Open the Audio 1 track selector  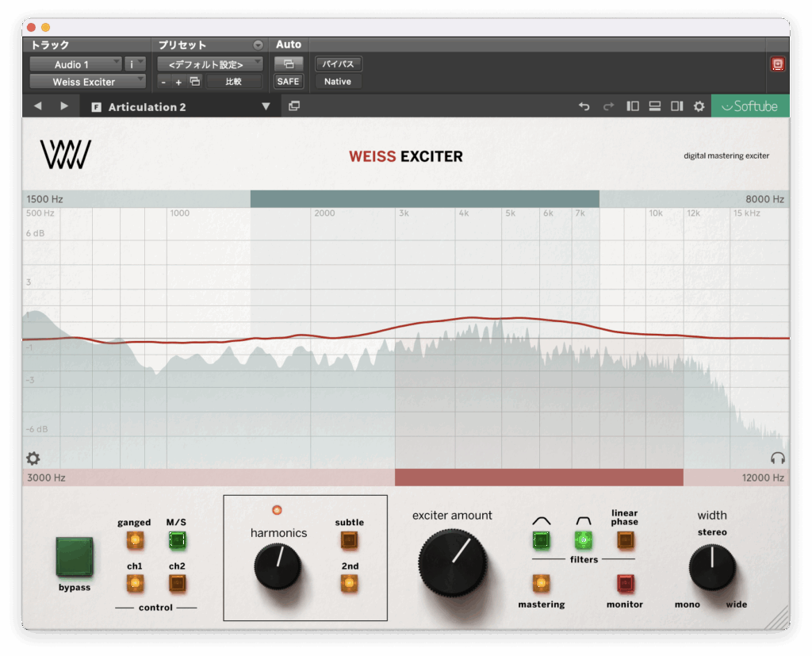75,64
